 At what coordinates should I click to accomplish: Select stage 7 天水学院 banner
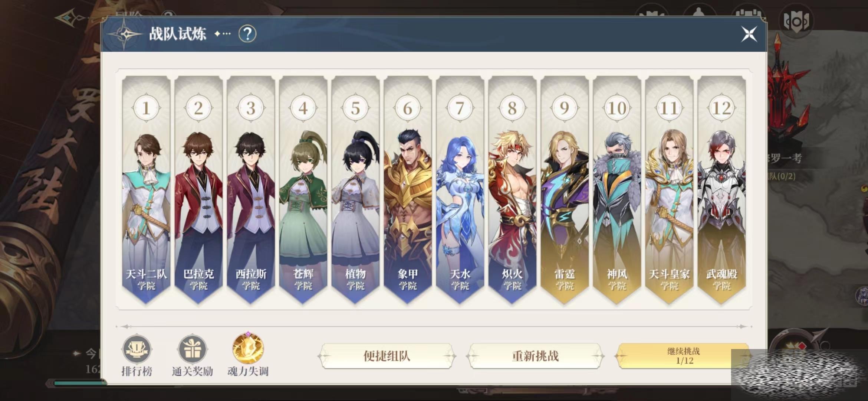[460, 190]
